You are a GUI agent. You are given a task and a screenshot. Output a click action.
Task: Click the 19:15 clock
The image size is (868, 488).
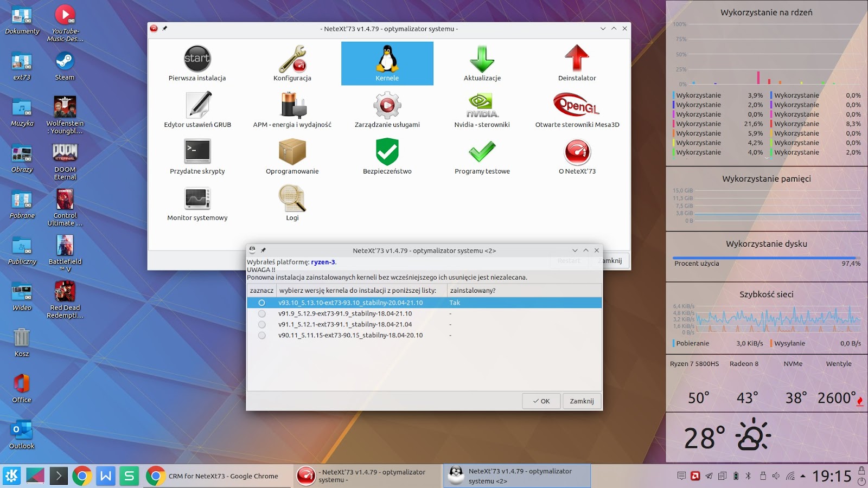click(832, 476)
